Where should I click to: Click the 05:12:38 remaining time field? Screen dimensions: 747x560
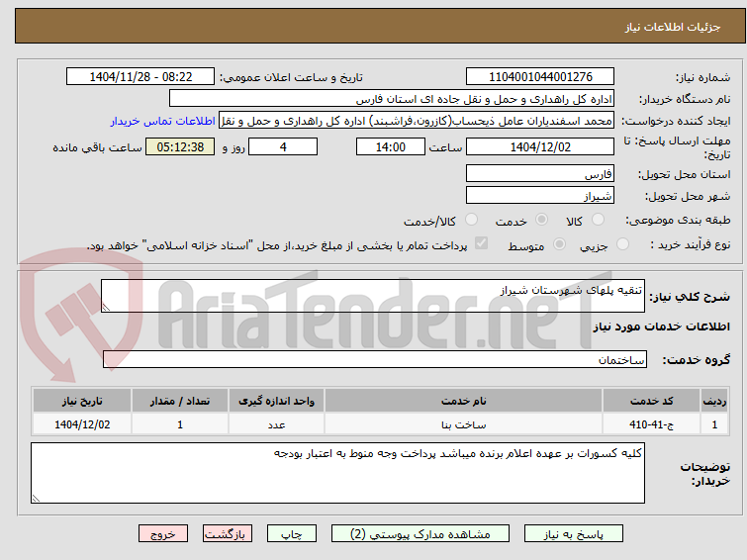click(180, 146)
